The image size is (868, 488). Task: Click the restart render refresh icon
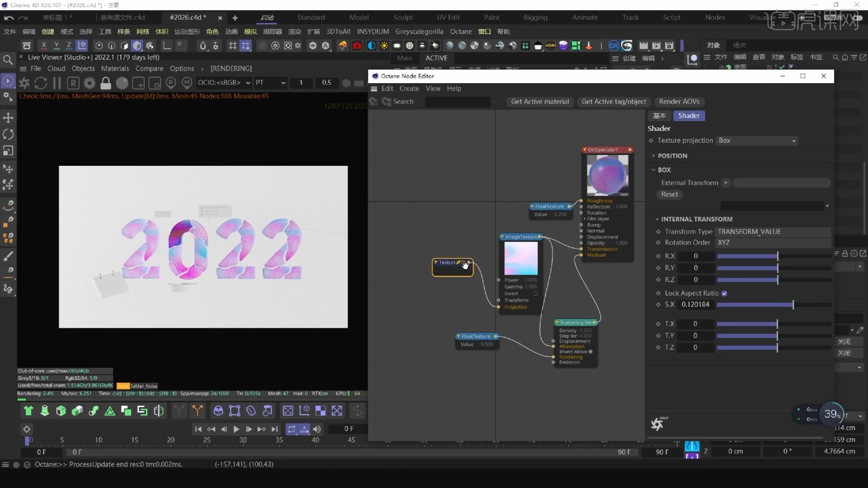tap(41, 83)
